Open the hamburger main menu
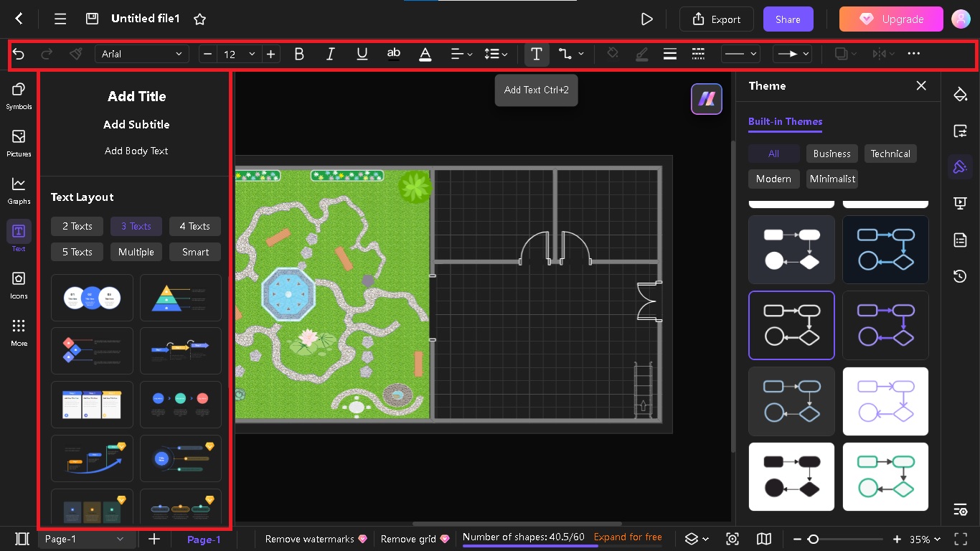This screenshot has height=551, width=980. [60, 19]
